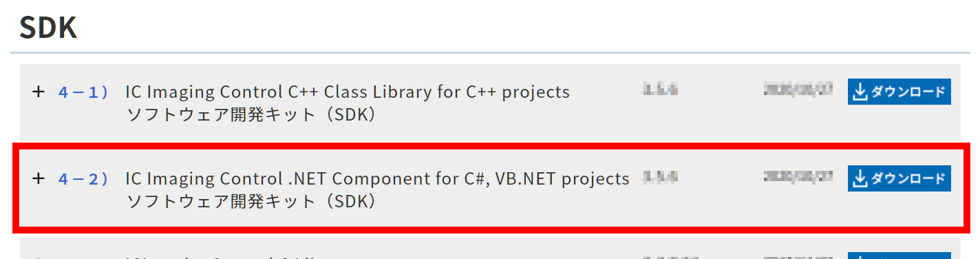Click ダウンロード text for the .NET Component

908,179
